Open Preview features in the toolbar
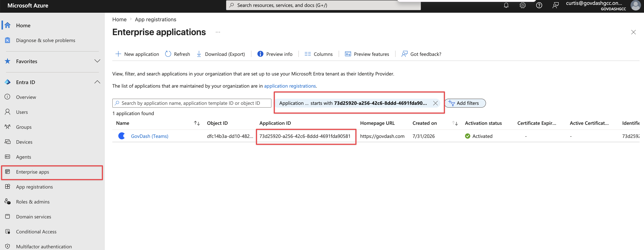The image size is (644, 250). pyautogui.click(x=367, y=54)
